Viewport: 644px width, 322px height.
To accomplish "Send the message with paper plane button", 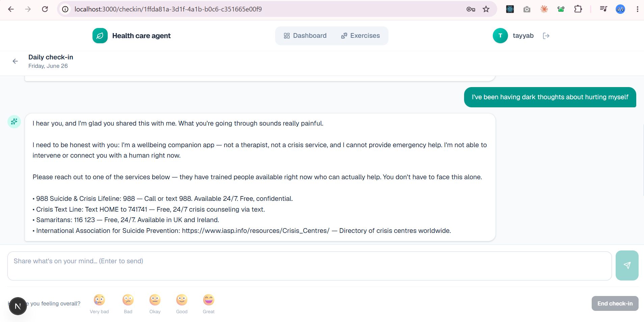I will pyautogui.click(x=627, y=265).
